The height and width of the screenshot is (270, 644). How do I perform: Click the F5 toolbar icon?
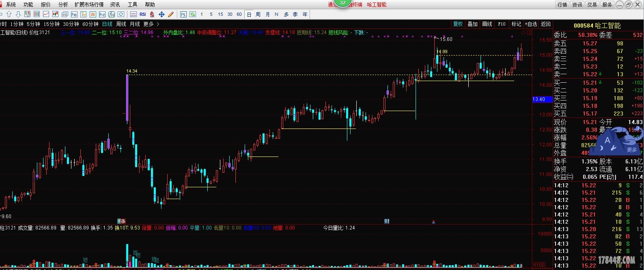pos(183,14)
